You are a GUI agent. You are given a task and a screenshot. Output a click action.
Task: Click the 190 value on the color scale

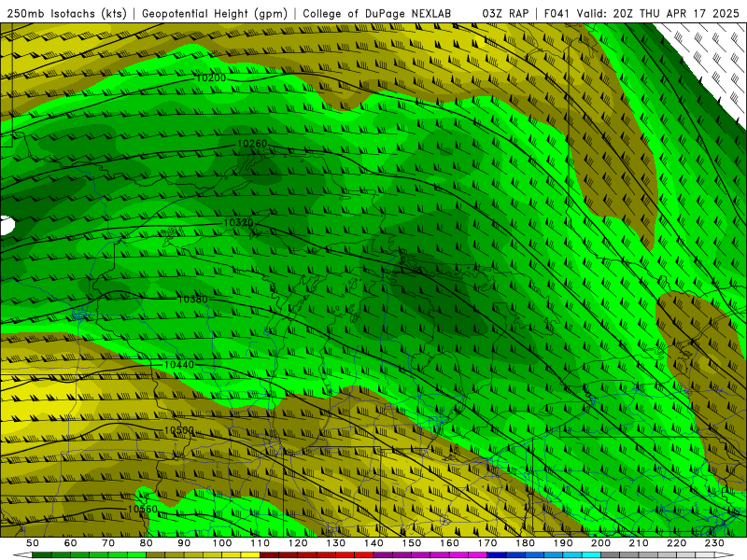click(x=563, y=543)
